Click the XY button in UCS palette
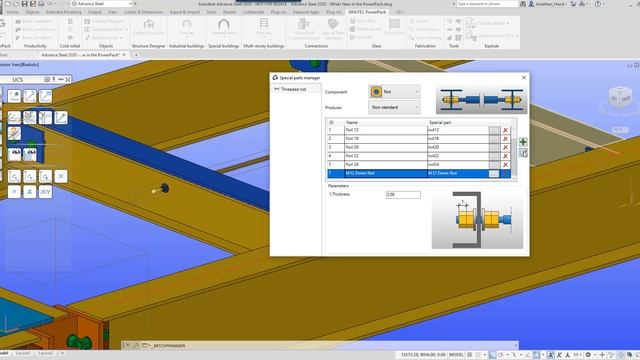Screen dimensions: 640x360 [45, 192]
